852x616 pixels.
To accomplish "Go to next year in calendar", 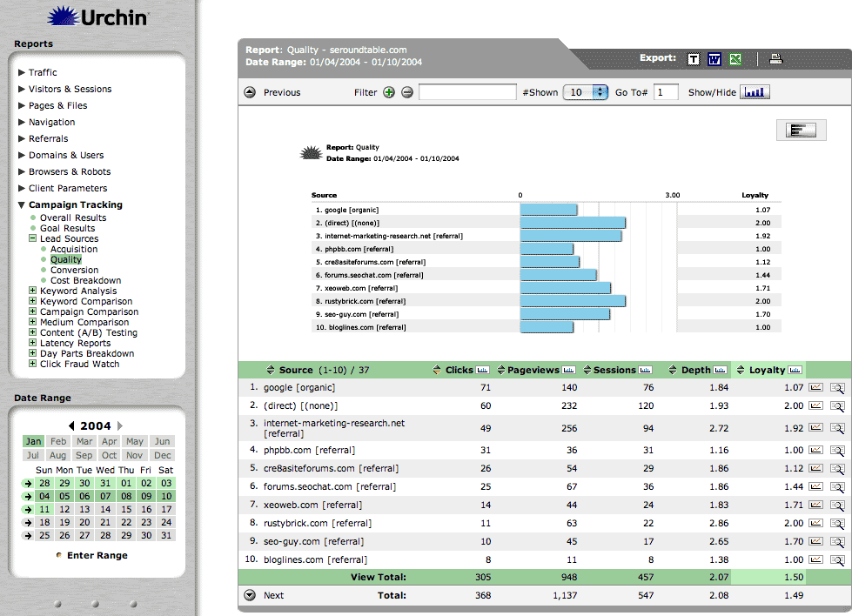I will tap(120, 425).
